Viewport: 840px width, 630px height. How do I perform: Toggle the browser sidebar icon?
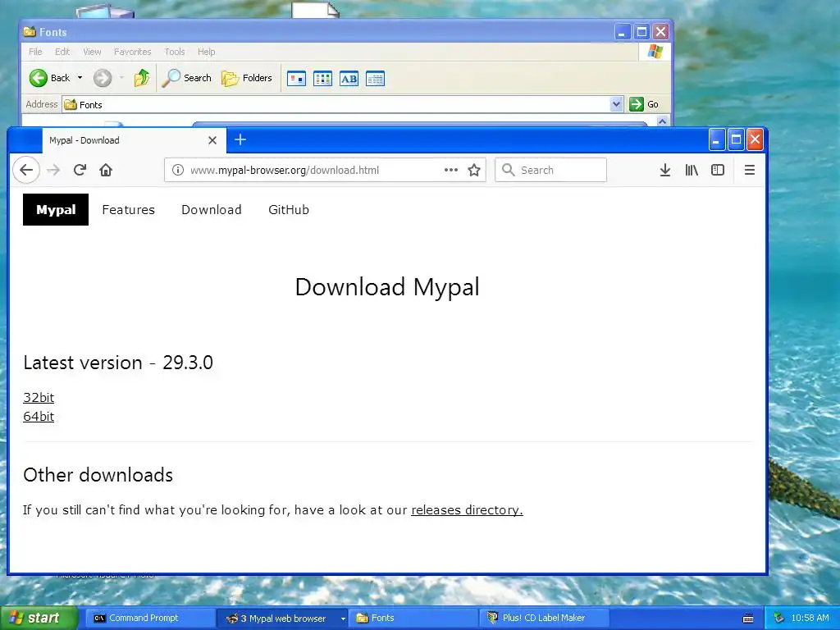(718, 171)
